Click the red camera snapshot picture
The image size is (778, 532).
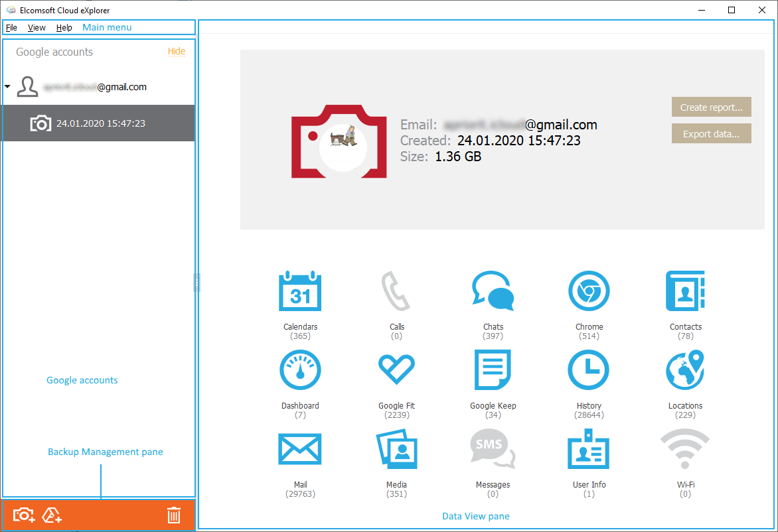(339, 141)
